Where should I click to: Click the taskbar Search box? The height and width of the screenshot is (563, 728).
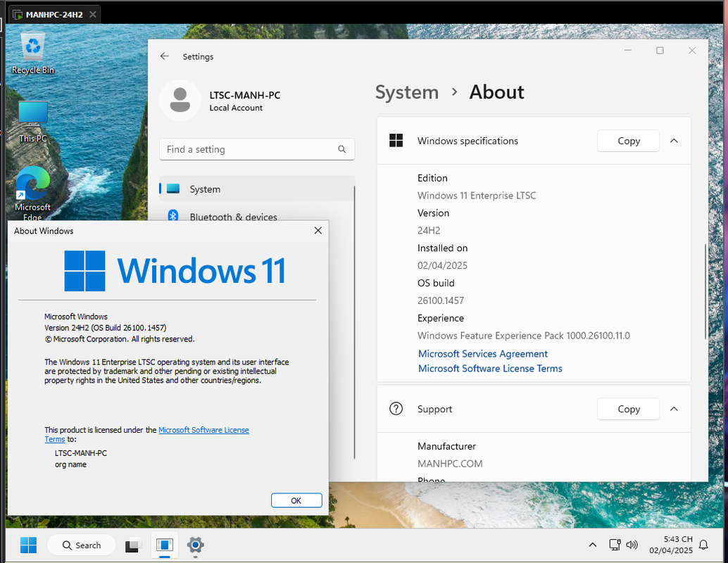[x=81, y=545]
